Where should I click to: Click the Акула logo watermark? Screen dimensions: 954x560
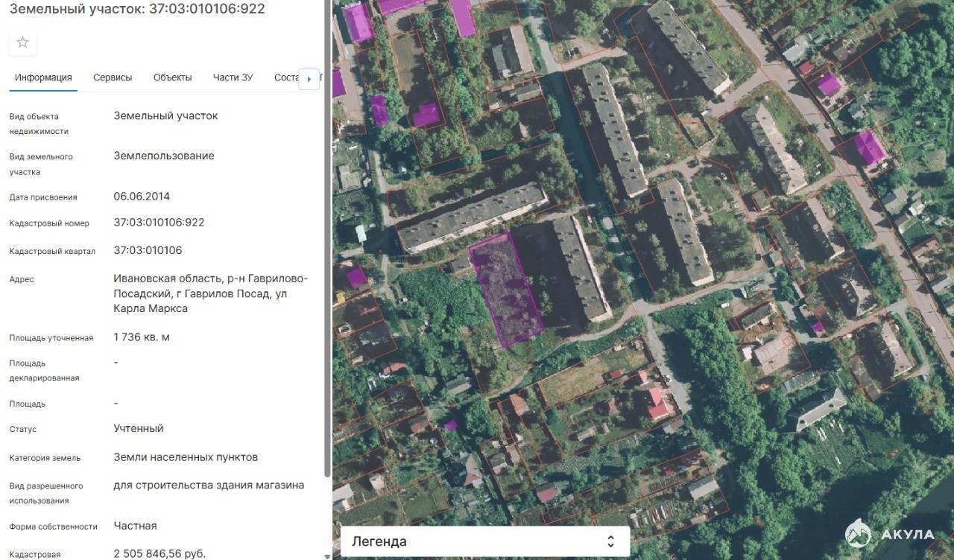click(890, 533)
